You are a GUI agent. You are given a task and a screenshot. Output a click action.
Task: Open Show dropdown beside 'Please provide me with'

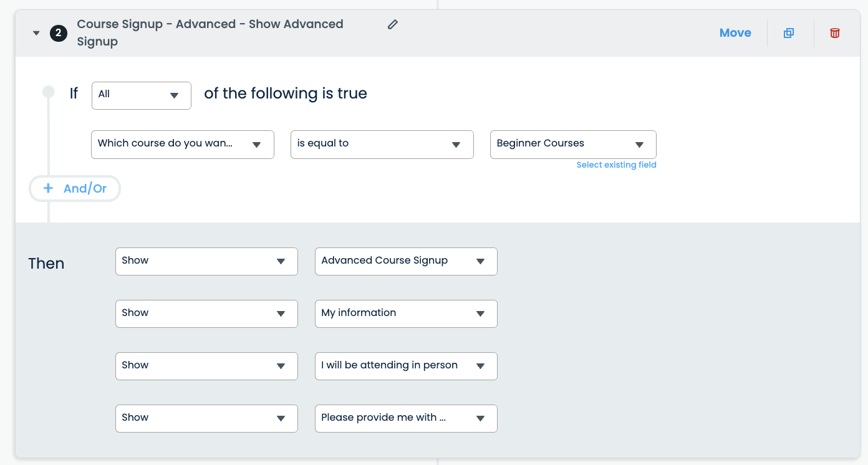coord(206,418)
